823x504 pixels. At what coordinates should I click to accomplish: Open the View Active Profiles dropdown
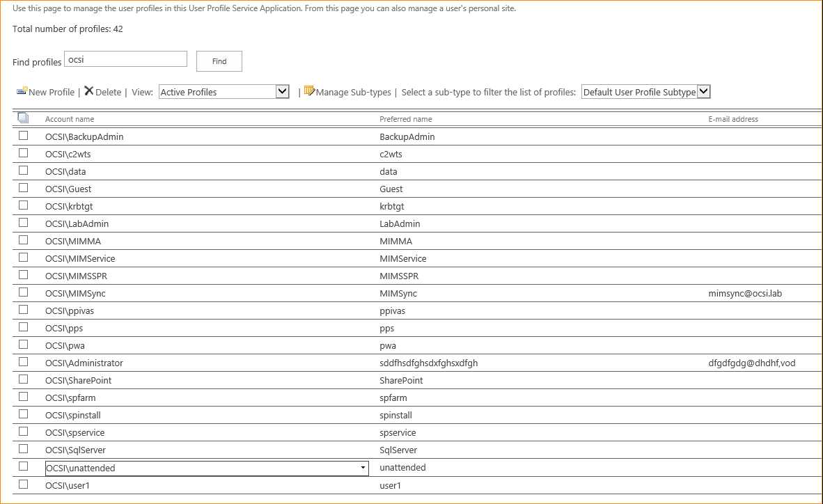224,92
